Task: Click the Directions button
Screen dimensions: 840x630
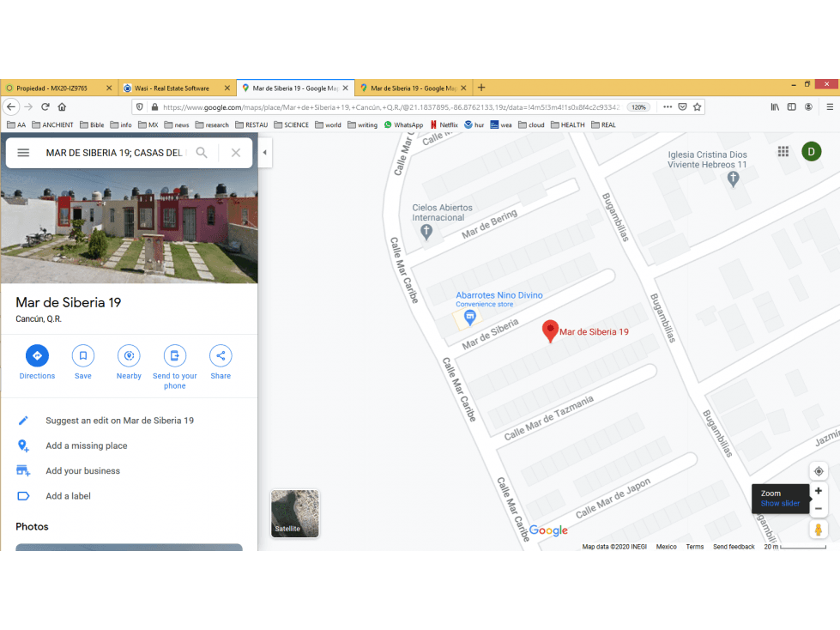Action: coord(37,355)
